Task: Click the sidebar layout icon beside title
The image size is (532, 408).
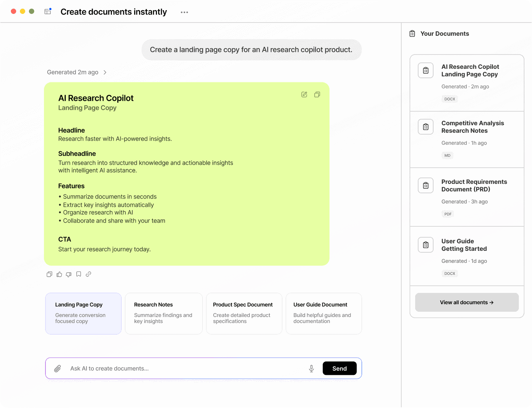Action: 48,11
